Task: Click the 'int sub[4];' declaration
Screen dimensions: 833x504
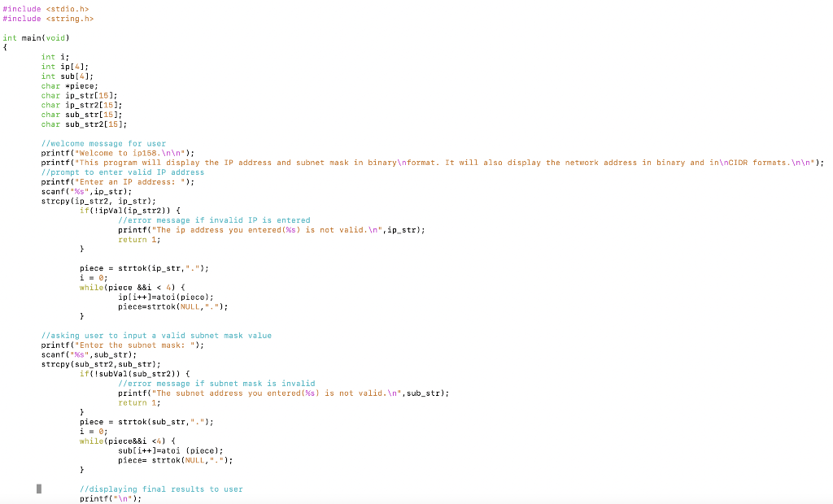Action: tap(68, 76)
